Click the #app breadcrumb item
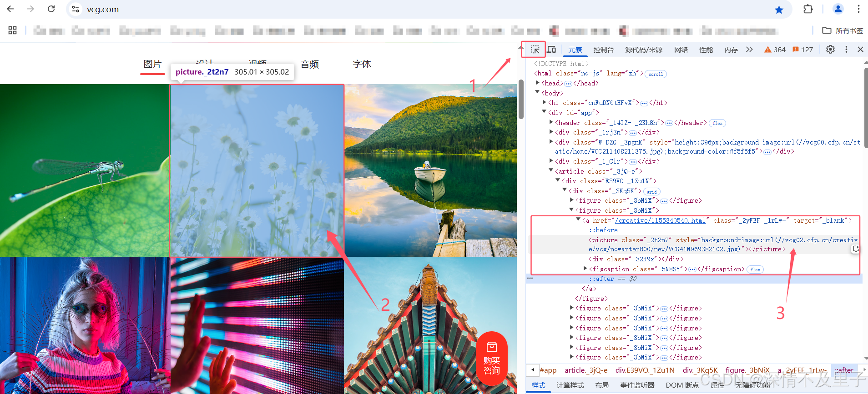This screenshot has height=394, width=868. click(548, 370)
